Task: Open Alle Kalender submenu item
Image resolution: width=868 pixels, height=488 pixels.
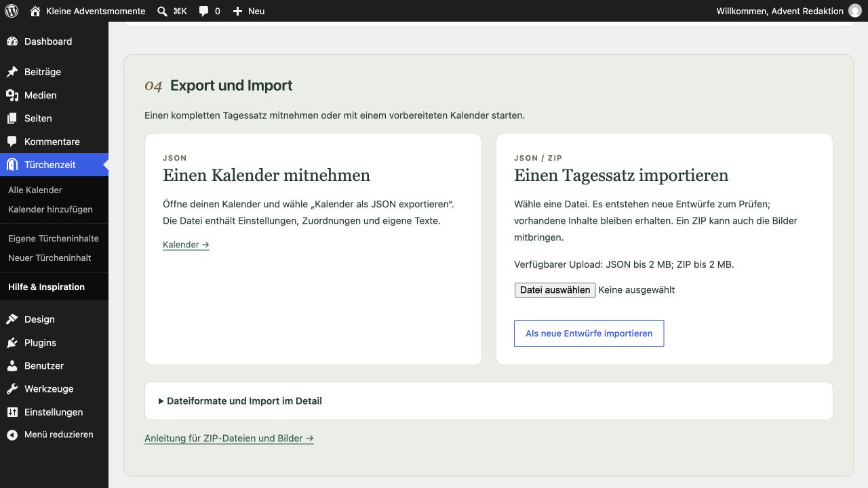Action: pos(35,190)
